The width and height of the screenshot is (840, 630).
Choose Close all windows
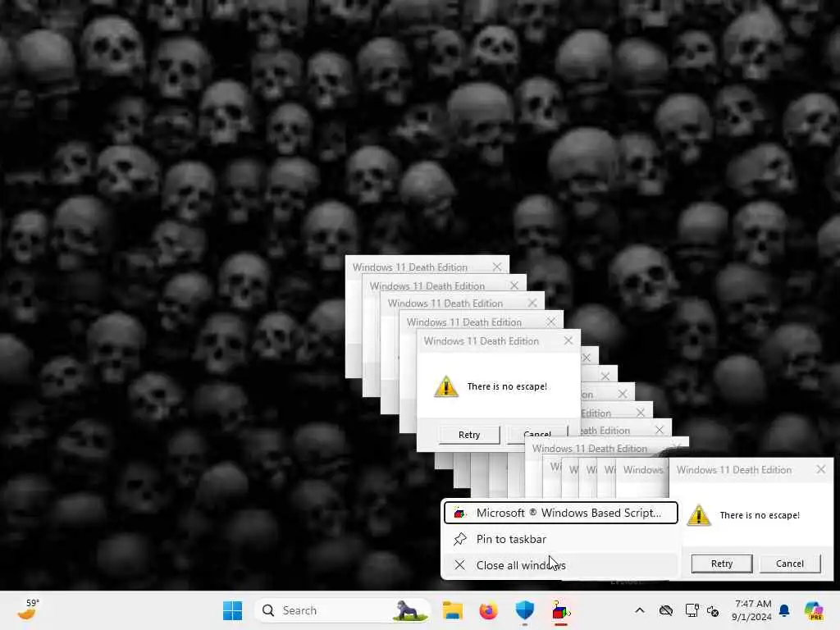561,565
